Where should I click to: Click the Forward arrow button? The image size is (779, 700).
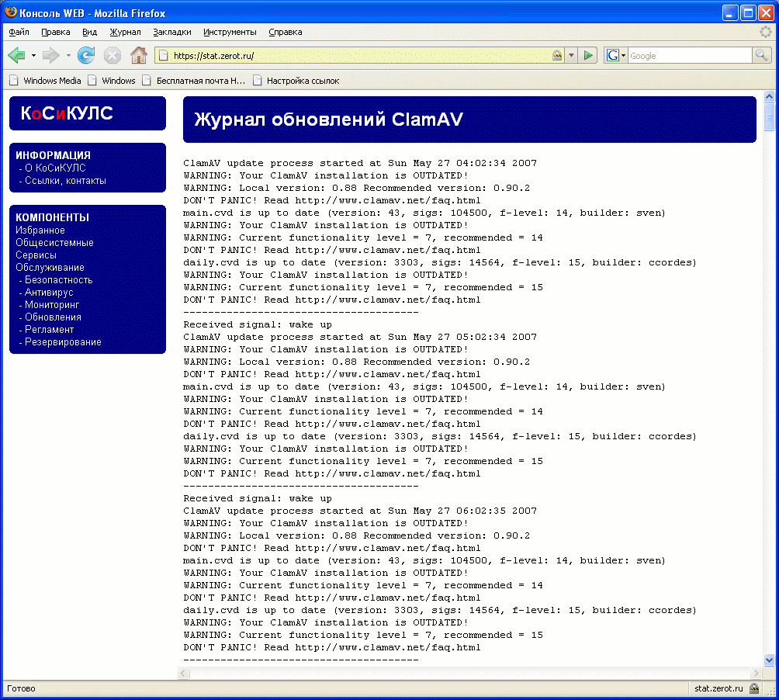coord(51,55)
